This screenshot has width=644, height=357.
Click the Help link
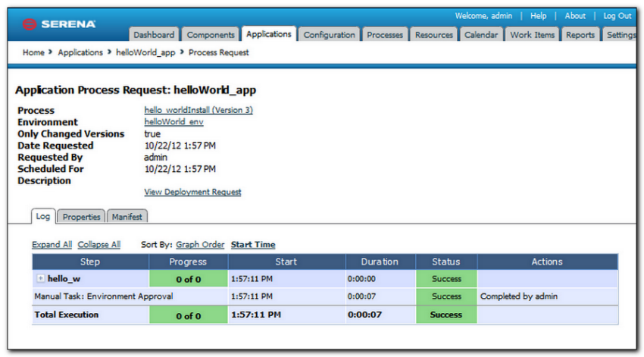click(x=538, y=16)
